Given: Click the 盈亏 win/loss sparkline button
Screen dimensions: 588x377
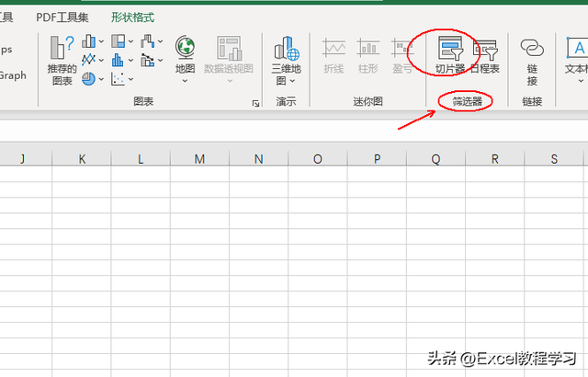Looking at the screenshot, I should pyautogui.click(x=402, y=54).
